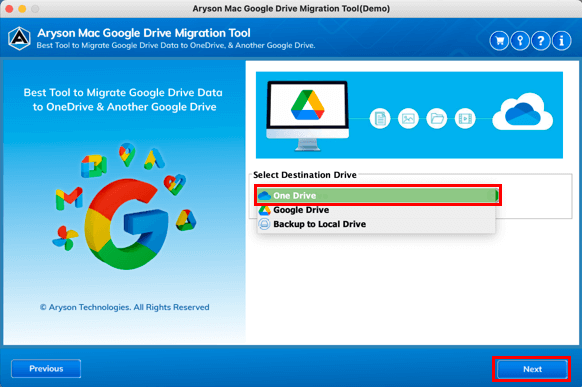The width and height of the screenshot is (582, 387).
Task: Minimize window with yellow button
Action: [22, 9]
